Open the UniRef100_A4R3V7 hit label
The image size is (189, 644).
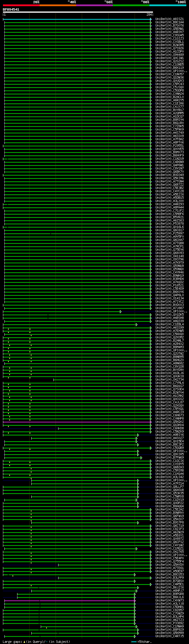(170, 32)
